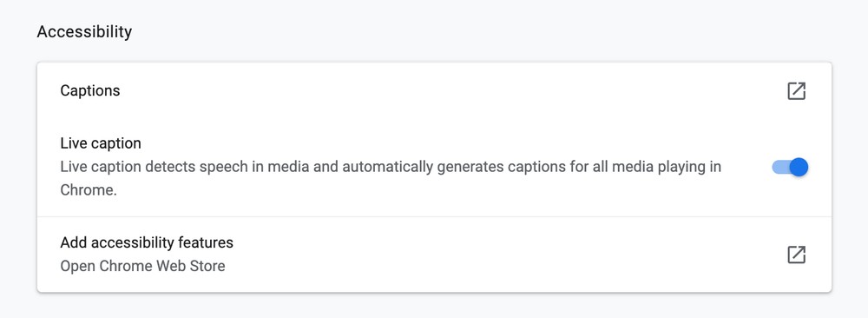Screen dimensions: 868x318
Task: Click the Live caption title text
Action: pos(101,143)
